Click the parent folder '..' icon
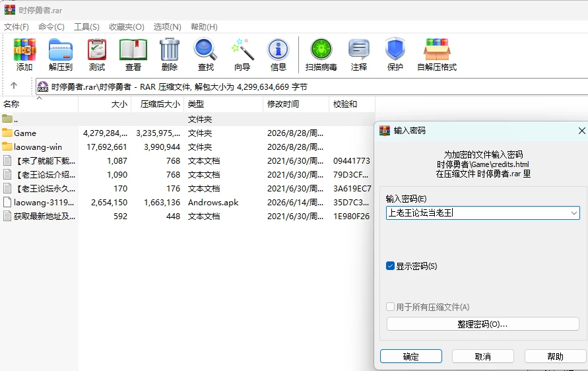The image size is (588, 371). click(x=7, y=119)
